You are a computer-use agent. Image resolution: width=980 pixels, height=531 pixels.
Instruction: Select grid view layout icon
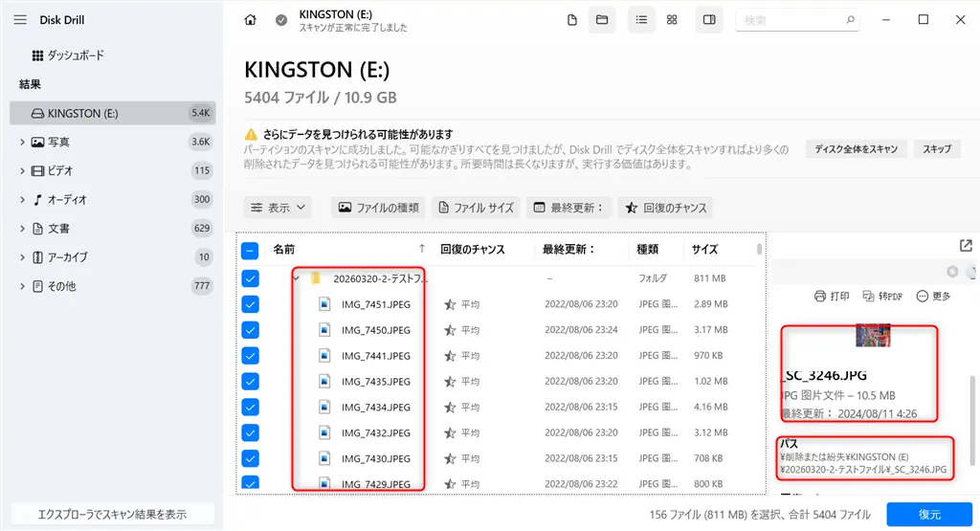[672, 20]
